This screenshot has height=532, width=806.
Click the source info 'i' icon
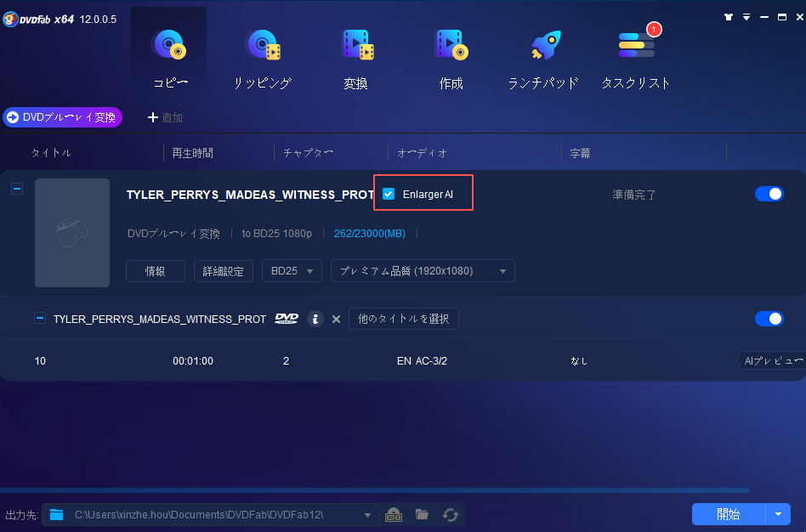tap(315, 319)
